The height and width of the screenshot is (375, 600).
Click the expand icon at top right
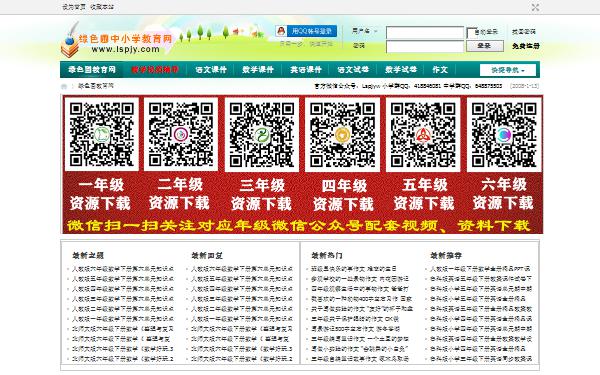(535, 7)
